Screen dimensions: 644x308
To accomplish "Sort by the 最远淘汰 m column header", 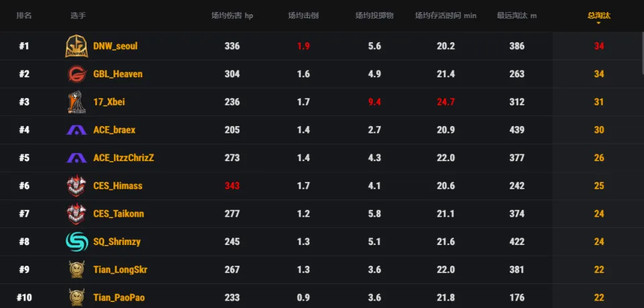I will pos(517,15).
